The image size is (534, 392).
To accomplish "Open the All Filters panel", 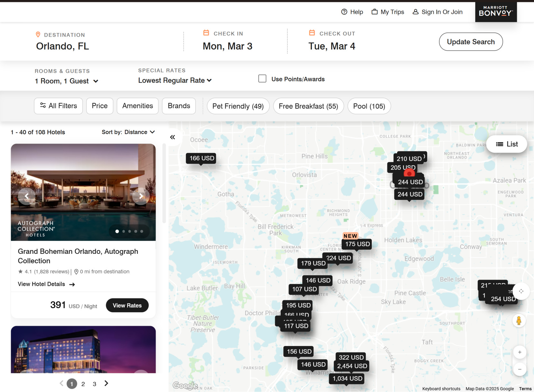I will coord(58,106).
